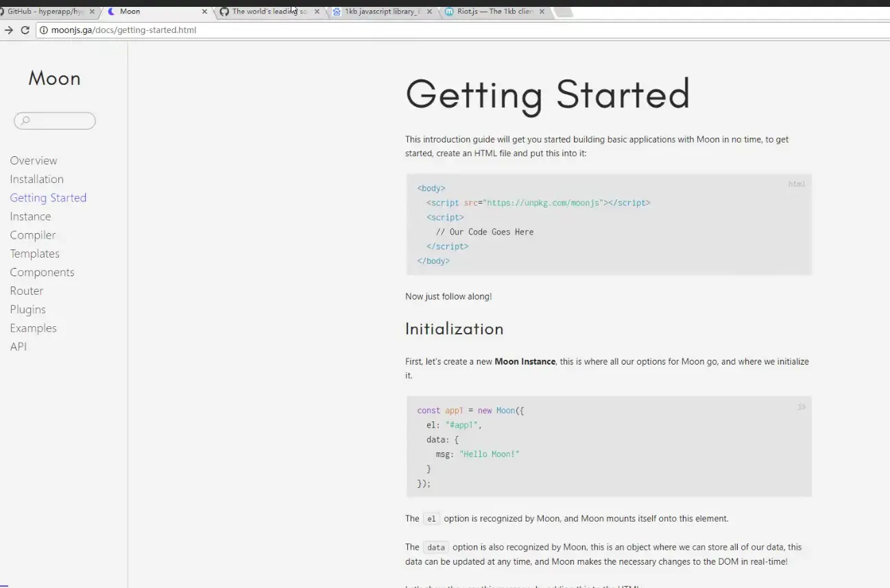Open Templates docs page
This screenshot has width=890, height=588.
(x=35, y=254)
